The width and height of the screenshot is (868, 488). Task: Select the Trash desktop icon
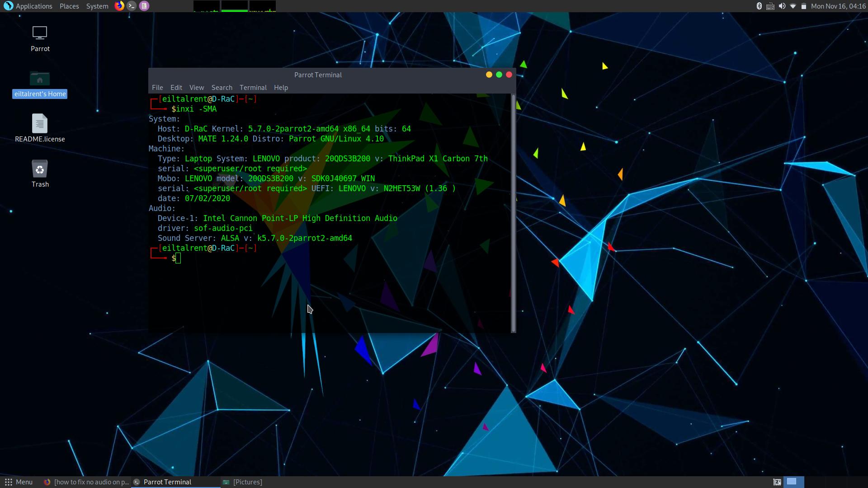click(40, 174)
